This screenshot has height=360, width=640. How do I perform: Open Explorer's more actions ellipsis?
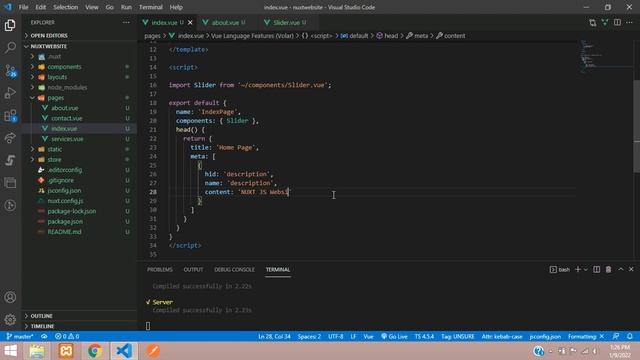pos(126,22)
